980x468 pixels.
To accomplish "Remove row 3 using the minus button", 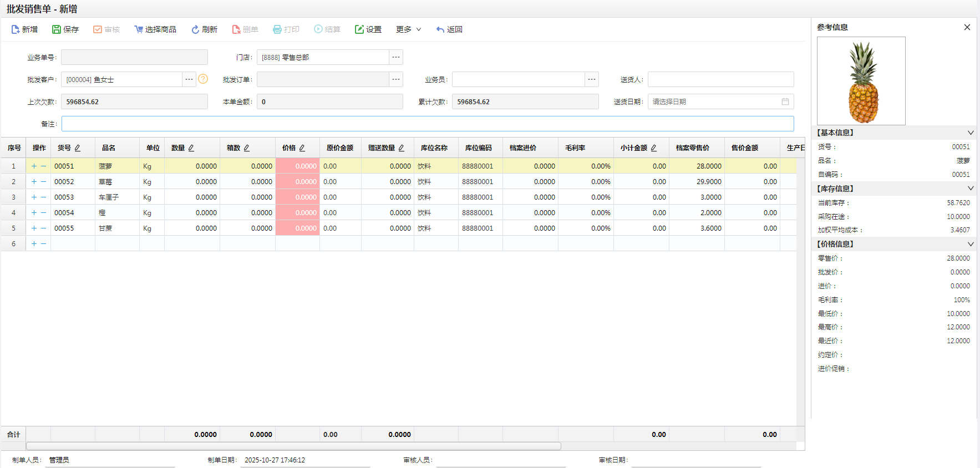I will point(43,197).
